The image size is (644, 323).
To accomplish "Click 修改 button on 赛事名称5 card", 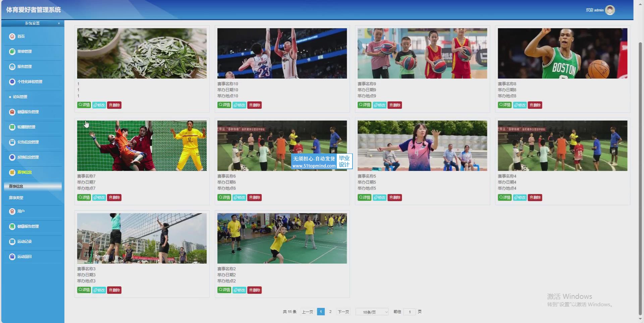I will (379, 198).
